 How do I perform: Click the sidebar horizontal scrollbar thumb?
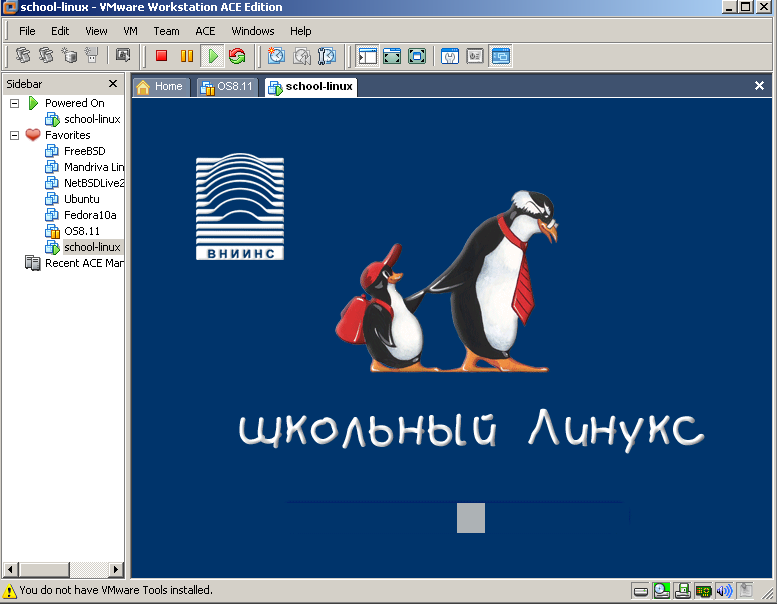point(44,569)
